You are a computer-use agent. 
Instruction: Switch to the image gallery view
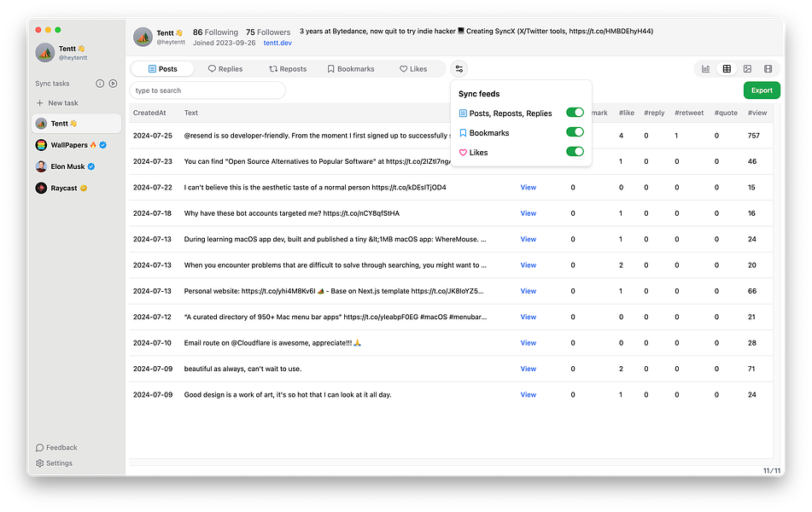(747, 69)
